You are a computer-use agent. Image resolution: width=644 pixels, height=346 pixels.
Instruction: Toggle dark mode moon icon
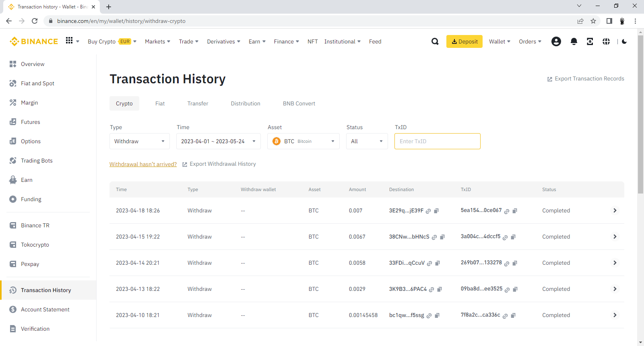(x=624, y=41)
